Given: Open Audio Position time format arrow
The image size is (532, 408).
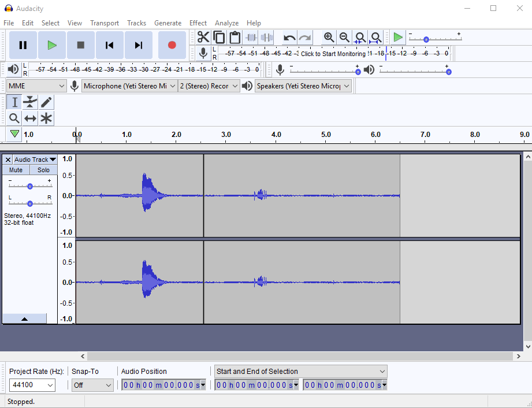Looking at the screenshot, I should [x=203, y=385].
